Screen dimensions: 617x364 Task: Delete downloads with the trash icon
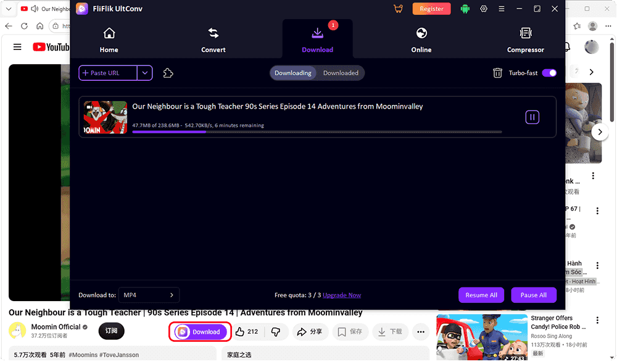tap(497, 73)
